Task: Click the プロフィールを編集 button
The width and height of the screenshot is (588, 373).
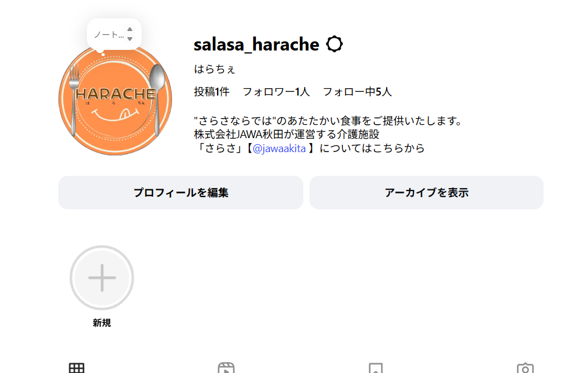Action: [x=181, y=192]
